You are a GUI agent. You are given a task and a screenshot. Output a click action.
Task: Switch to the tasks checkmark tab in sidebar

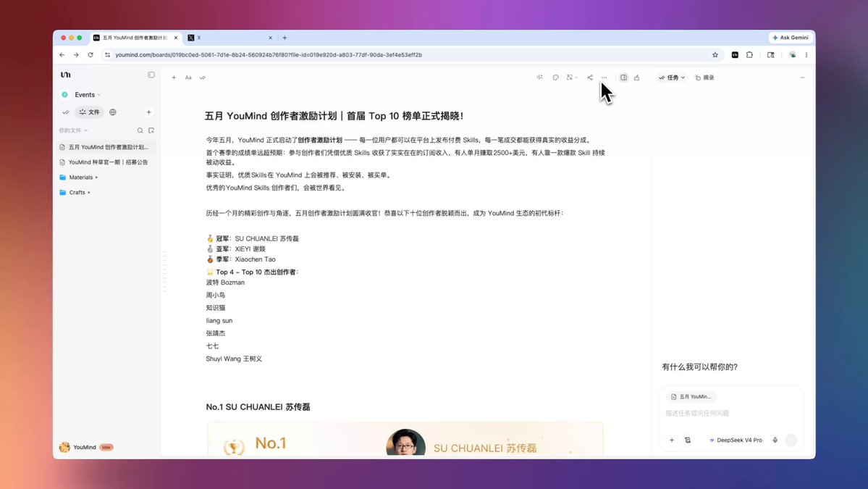click(x=66, y=112)
